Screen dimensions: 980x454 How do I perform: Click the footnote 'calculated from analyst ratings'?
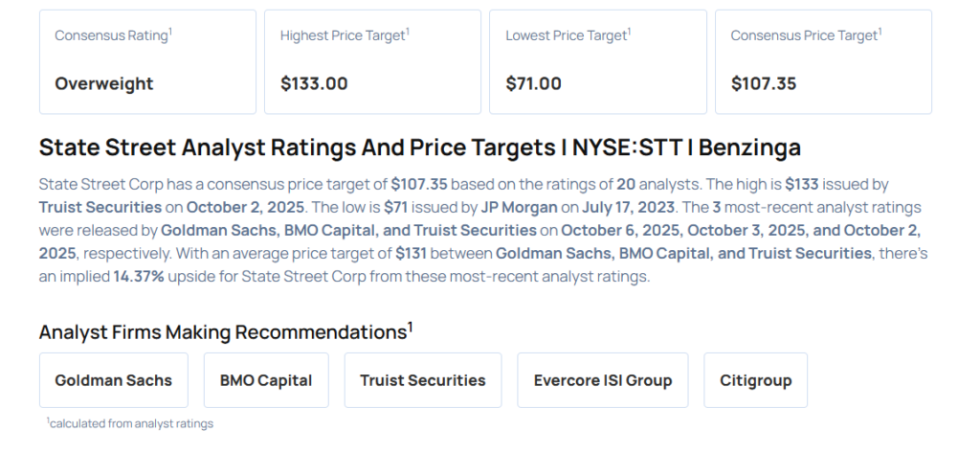pyautogui.click(x=130, y=423)
